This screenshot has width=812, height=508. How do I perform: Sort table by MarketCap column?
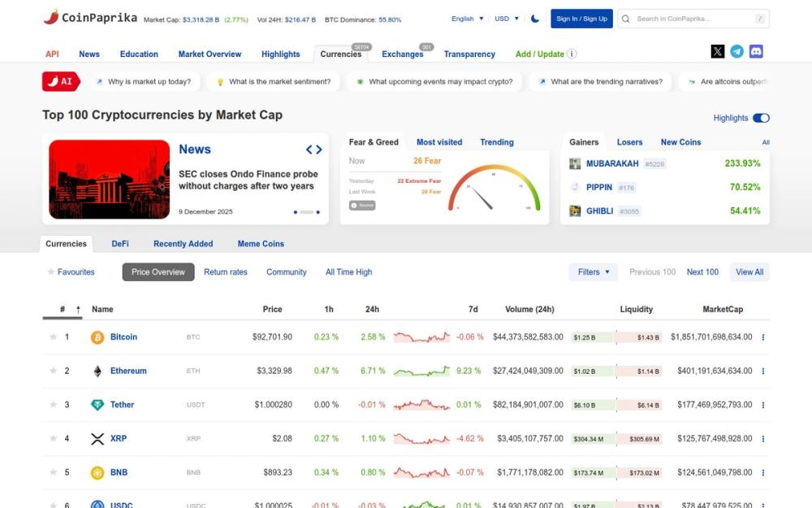pyautogui.click(x=723, y=310)
